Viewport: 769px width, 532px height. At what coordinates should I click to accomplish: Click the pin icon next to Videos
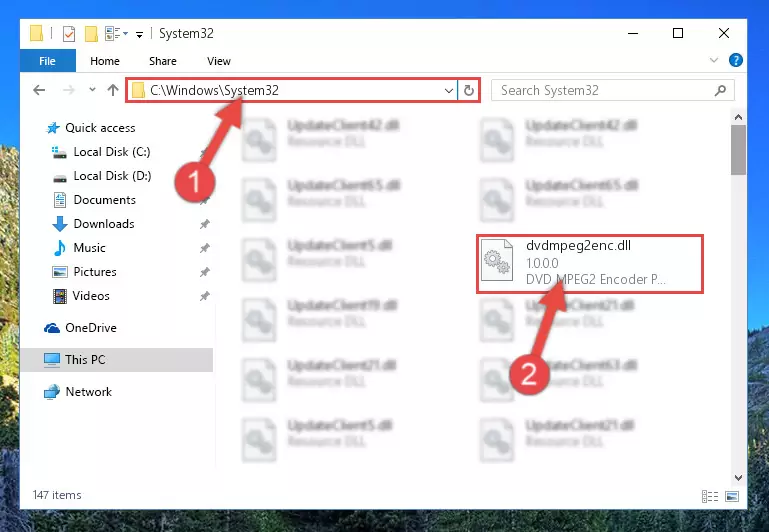point(205,296)
